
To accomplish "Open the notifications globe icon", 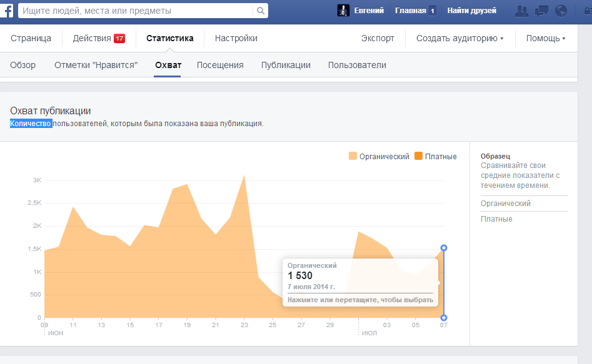I will (x=561, y=11).
